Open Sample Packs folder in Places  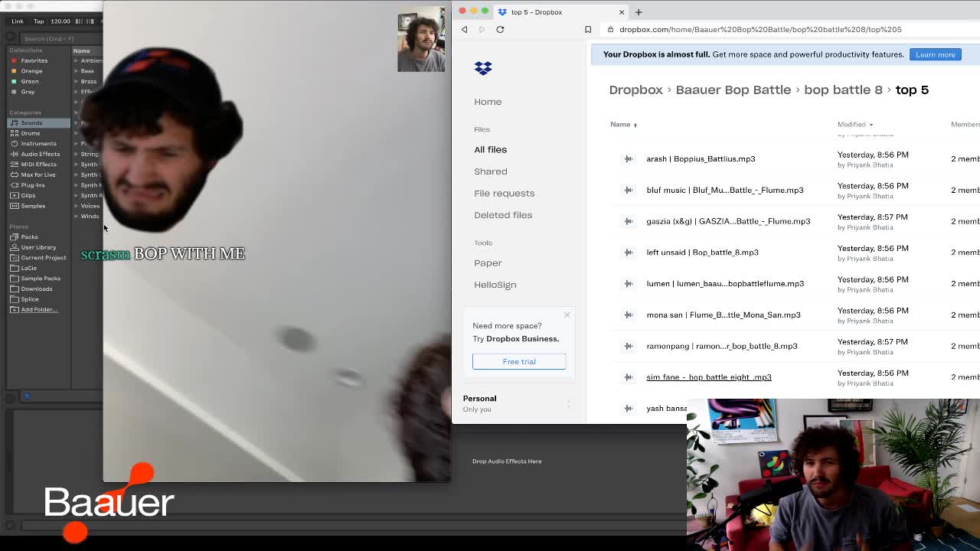[41, 278]
